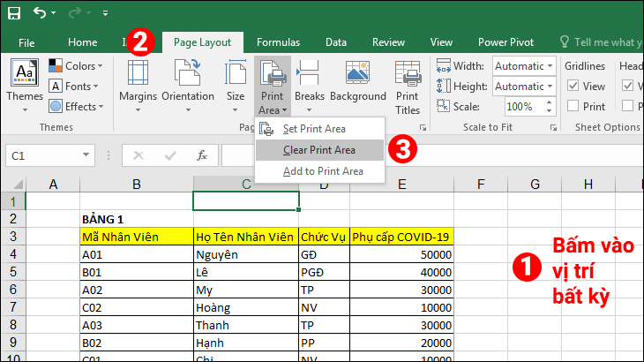Open the Breaks icon
Image resolution: width=644 pixels, height=362 pixels.
pos(309,73)
